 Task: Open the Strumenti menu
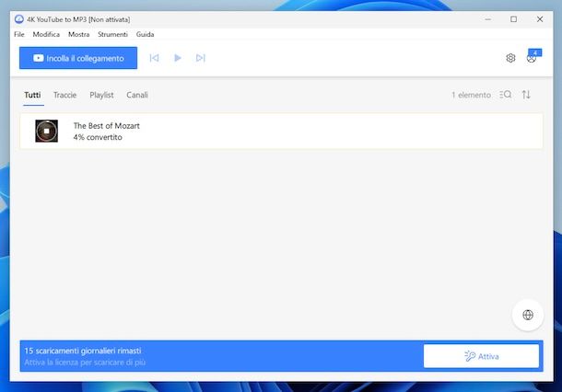(x=113, y=34)
